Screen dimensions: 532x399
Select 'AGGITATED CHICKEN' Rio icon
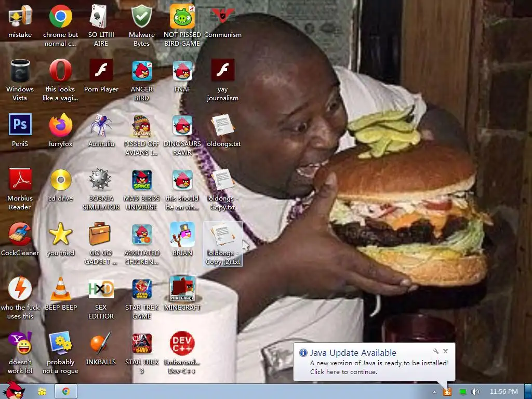coord(141,234)
